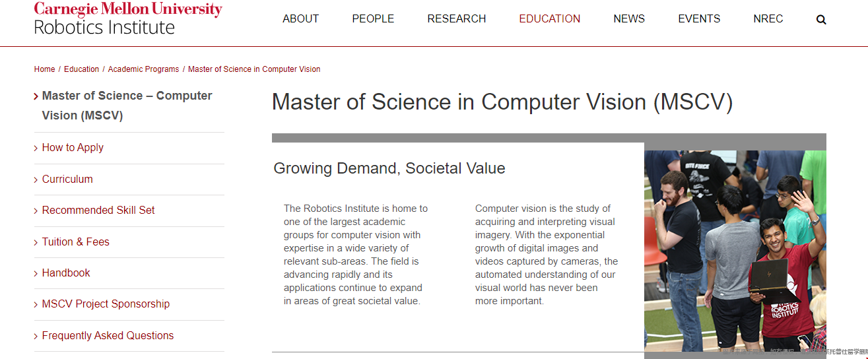Image resolution: width=868 pixels, height=359 pixels.
Task: Open the PEOPLE navigation menu
Action: tap(373, 19)
